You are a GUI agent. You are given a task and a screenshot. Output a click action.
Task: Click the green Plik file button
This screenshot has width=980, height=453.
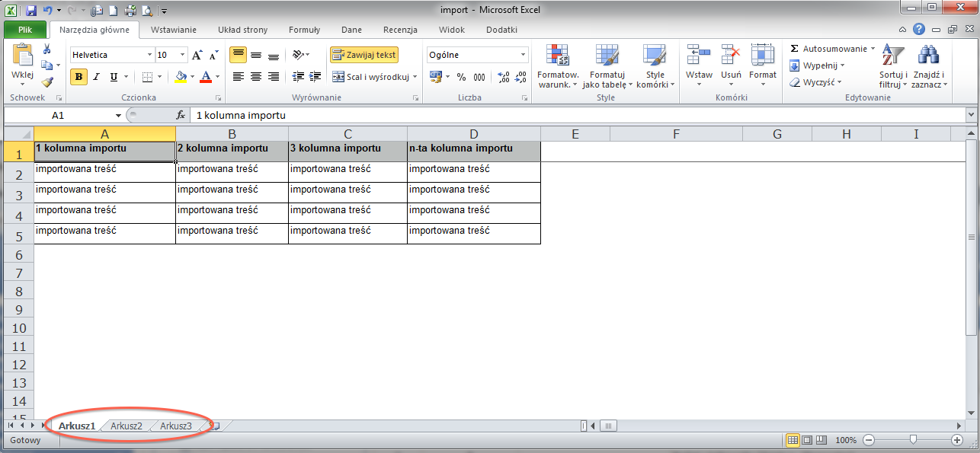point(25,30)
